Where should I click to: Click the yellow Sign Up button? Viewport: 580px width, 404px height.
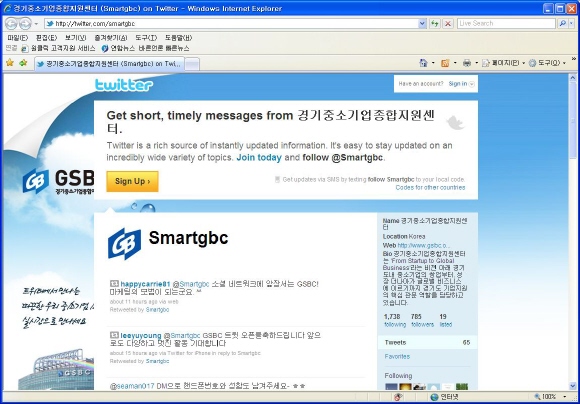click(x=132, y=181)
